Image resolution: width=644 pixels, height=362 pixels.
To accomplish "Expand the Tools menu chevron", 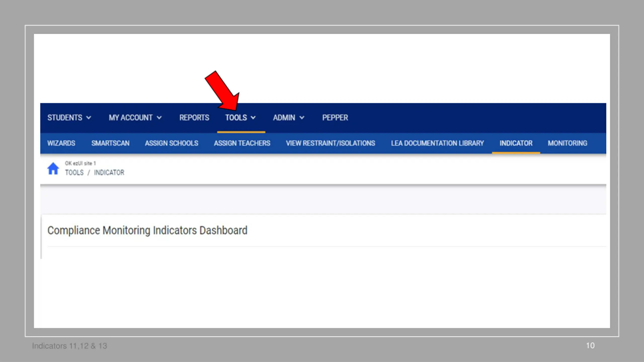I will (x=253, y=118).
